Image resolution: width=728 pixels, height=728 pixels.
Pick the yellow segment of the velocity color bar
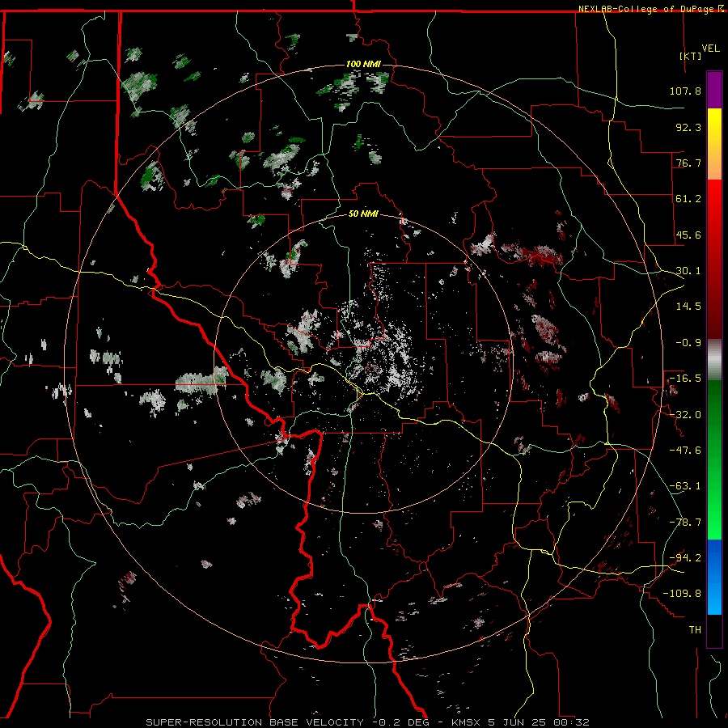click(714, 144)
